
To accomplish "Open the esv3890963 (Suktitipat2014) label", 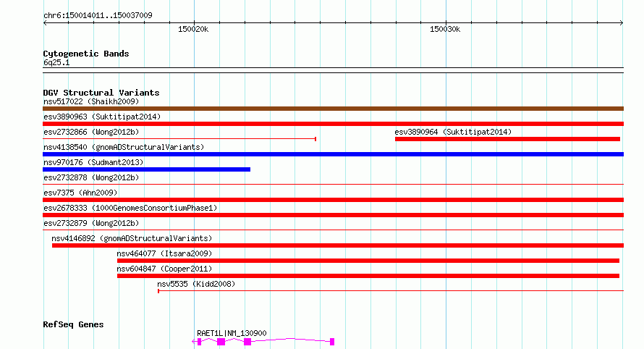I will [102, 117].
